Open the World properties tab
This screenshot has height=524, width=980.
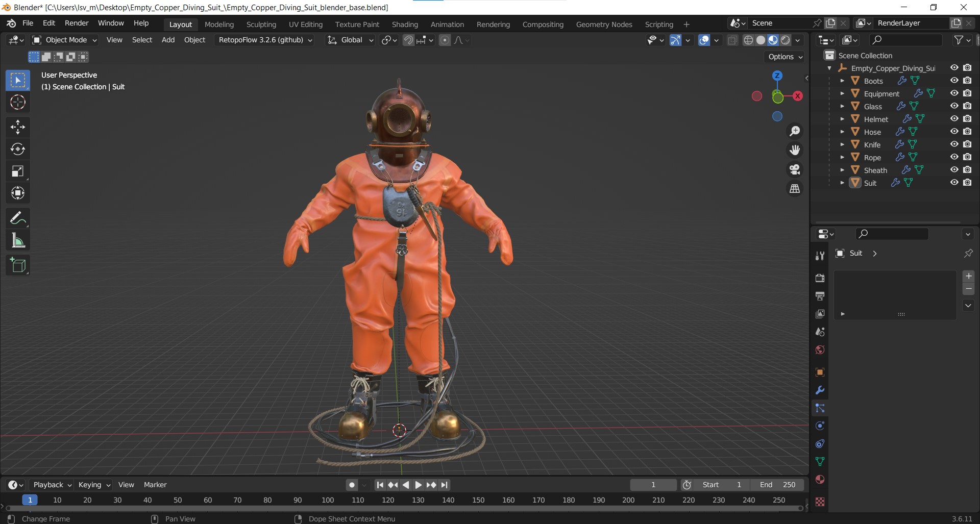820,350
